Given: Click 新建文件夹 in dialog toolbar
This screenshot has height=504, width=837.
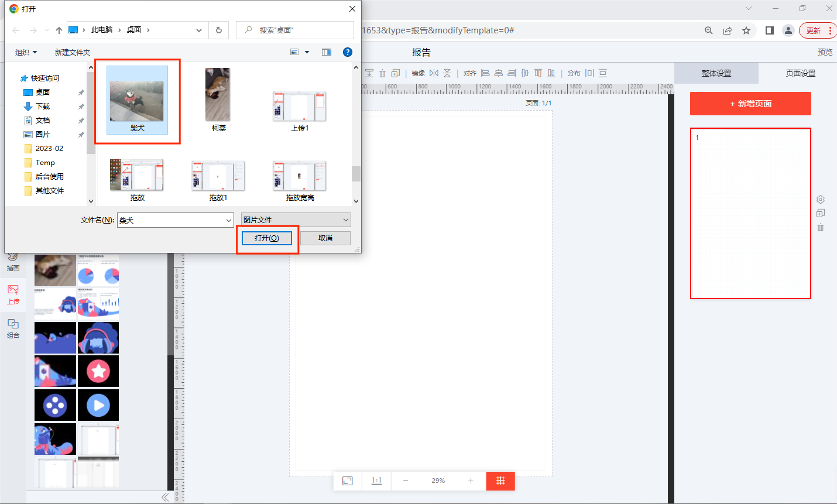Looking at the screenshot, I should tap(73, 52).
